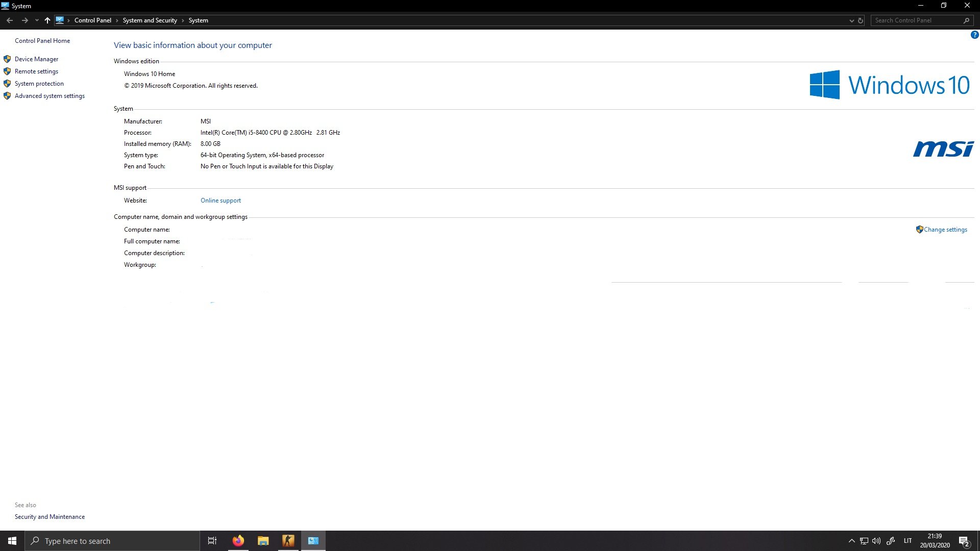Expand chevron after Control Panel breadcrumb
980x551 pixels.
(117, 20)
